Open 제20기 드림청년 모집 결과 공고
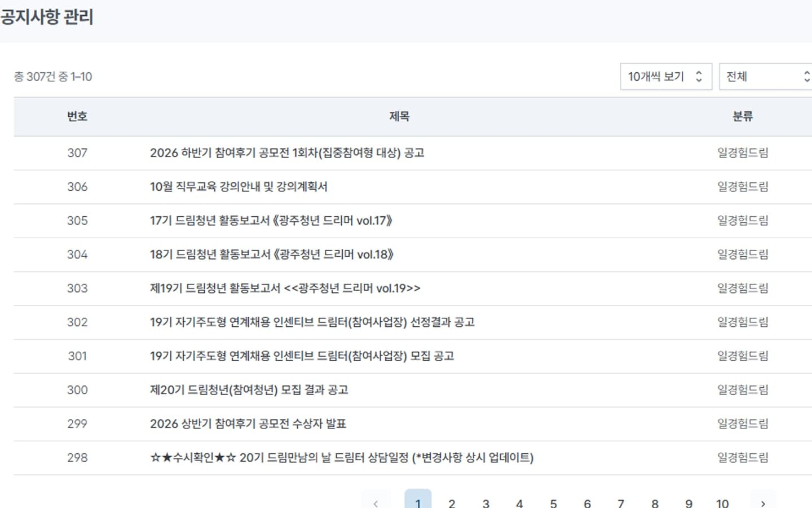Screen dimensions: 812x508 tap(249, 390)
